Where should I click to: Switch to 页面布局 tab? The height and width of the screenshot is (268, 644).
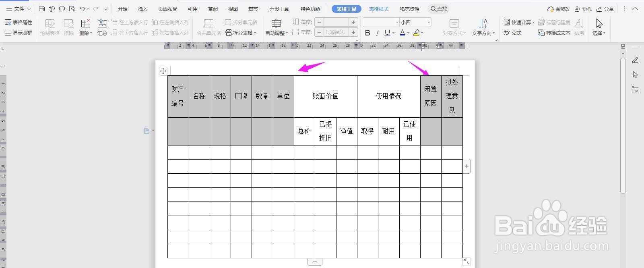168,9
